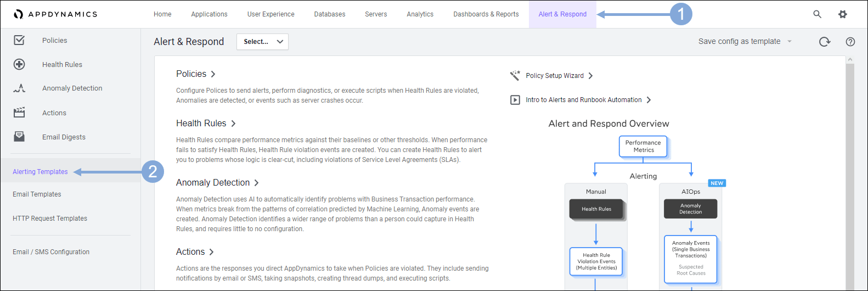Go to HTTP Request Templates
The height and width of the screenshot is (291, 868).
50,219
